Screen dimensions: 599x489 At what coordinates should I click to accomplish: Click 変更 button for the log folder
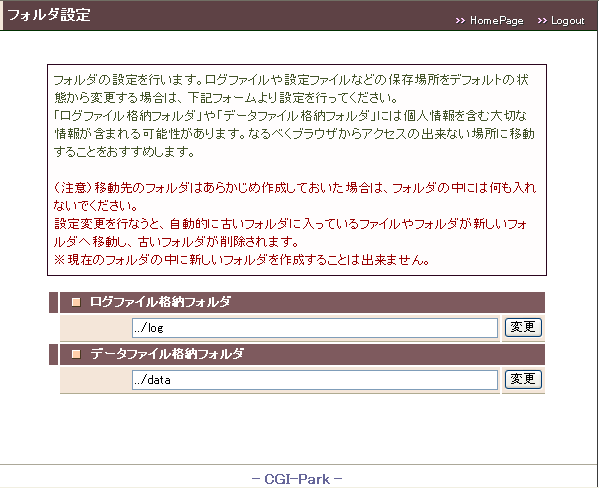pos(523,327)
